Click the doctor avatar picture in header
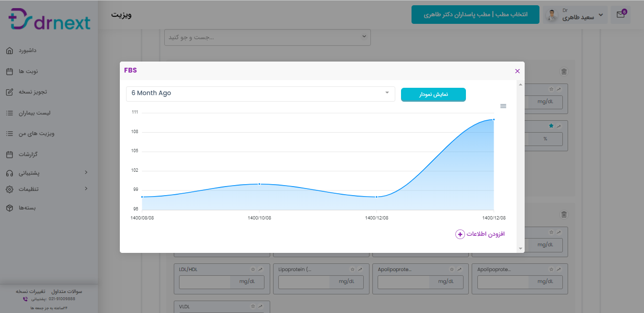The image size is (644, 313). [552, 15]
